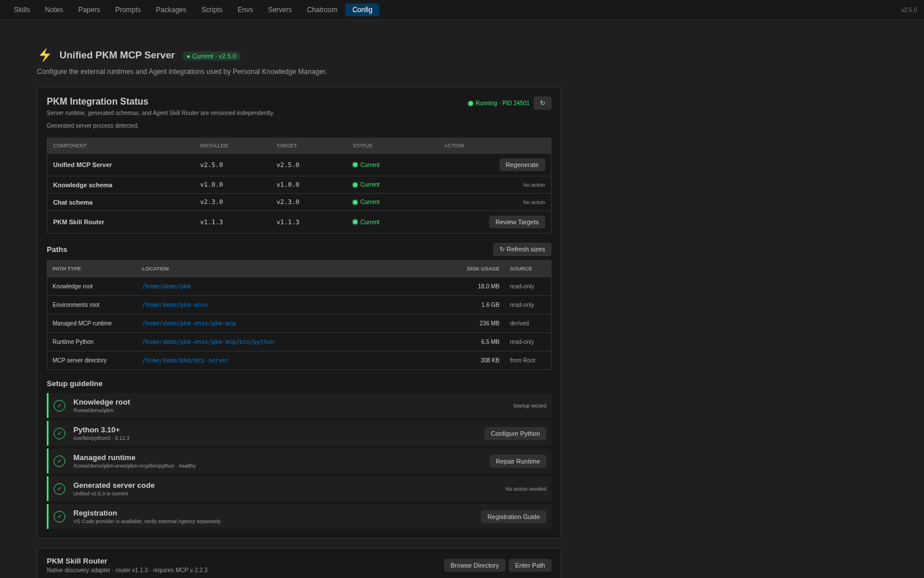Image resolution: width=924 pixels, height=578 pixels.
Task: Click the 6.5 MB disk usage value
Action: click(x=490, y=342)
